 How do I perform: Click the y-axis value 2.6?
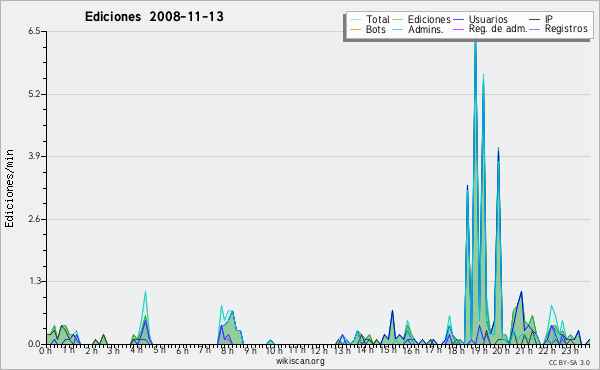(x=34, y=219)
